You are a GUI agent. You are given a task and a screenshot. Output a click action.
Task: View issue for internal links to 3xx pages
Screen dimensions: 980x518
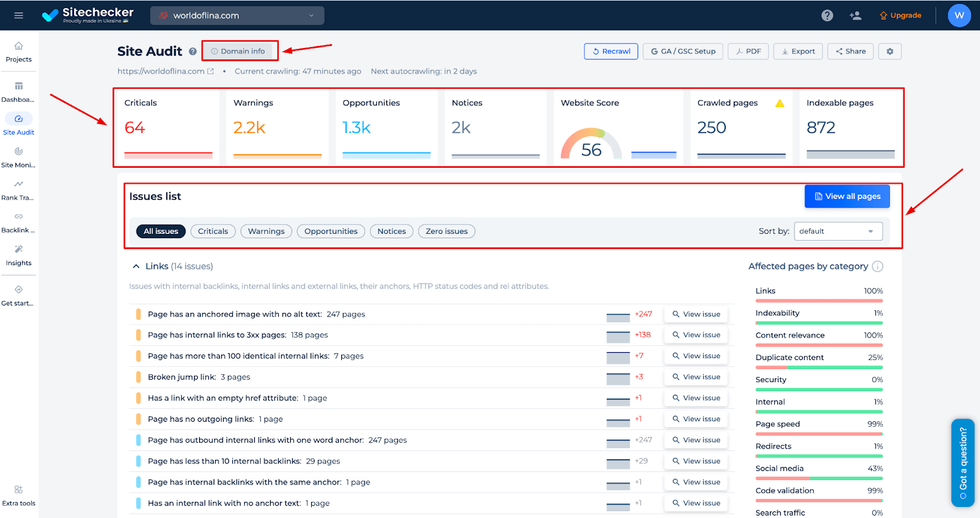click(x=696, y=335)
